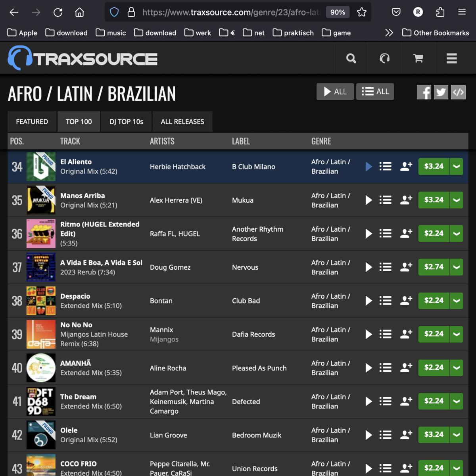Add The Dream to the queue
Screen dimensions: 476x476
386,401
